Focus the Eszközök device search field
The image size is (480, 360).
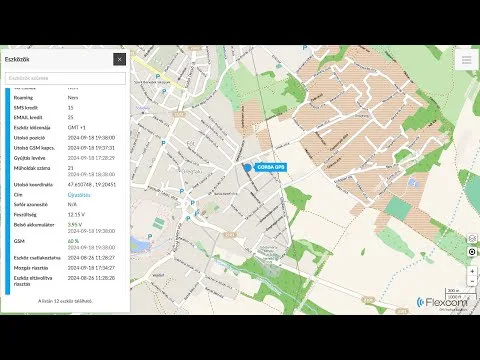pyautogui.click(x=65, y=78)
